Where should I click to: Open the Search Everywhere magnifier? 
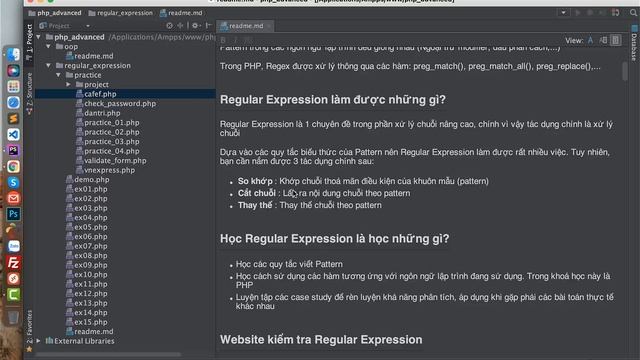click(633, 13)
